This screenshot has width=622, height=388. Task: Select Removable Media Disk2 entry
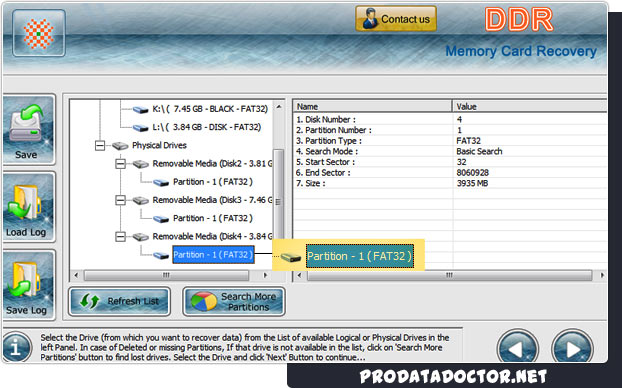[212, 163]
